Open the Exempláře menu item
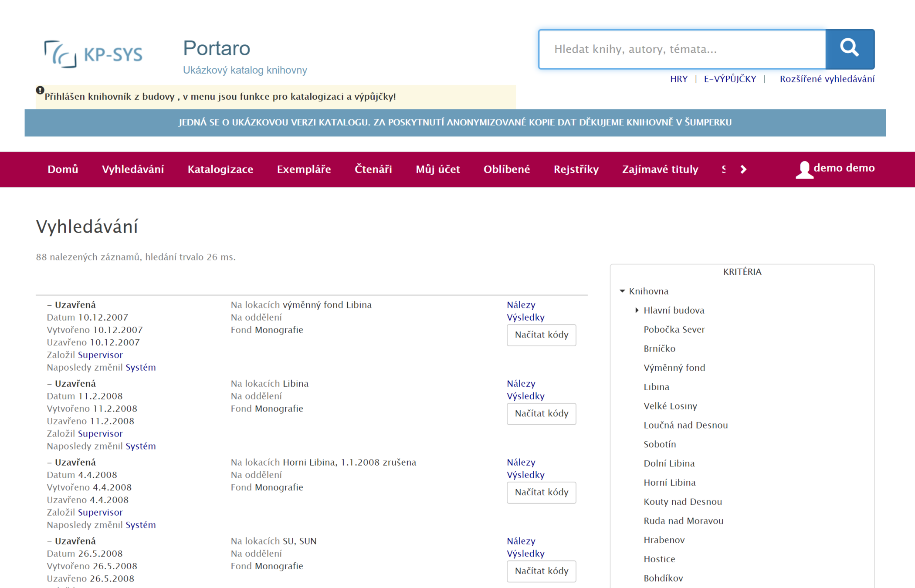 [x=304, y=169]
